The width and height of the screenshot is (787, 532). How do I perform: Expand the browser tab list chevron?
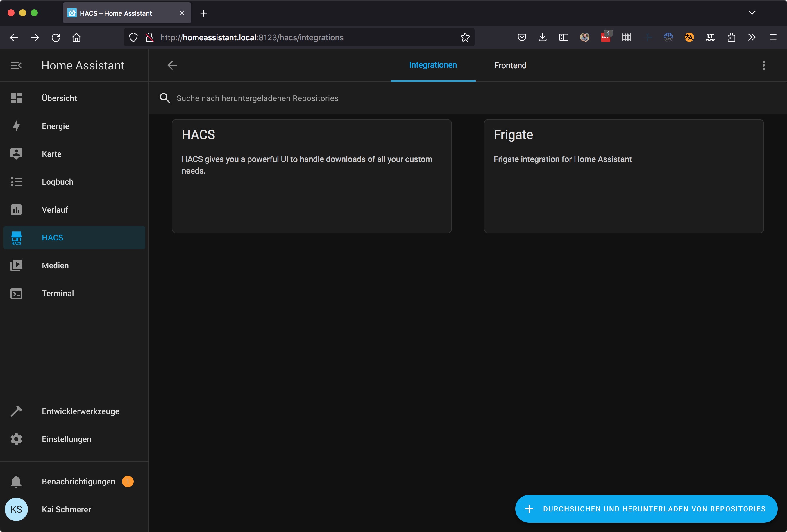(x=752, y=13)
